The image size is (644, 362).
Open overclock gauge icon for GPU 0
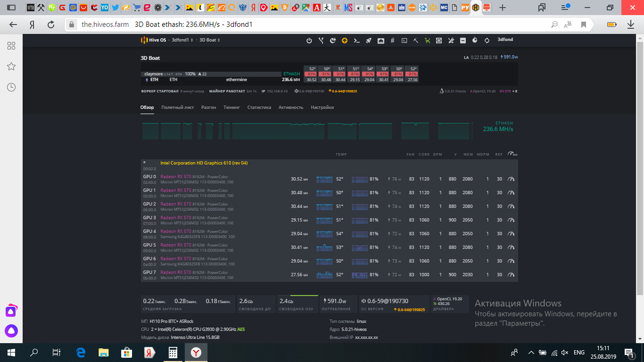coord(511,179)
